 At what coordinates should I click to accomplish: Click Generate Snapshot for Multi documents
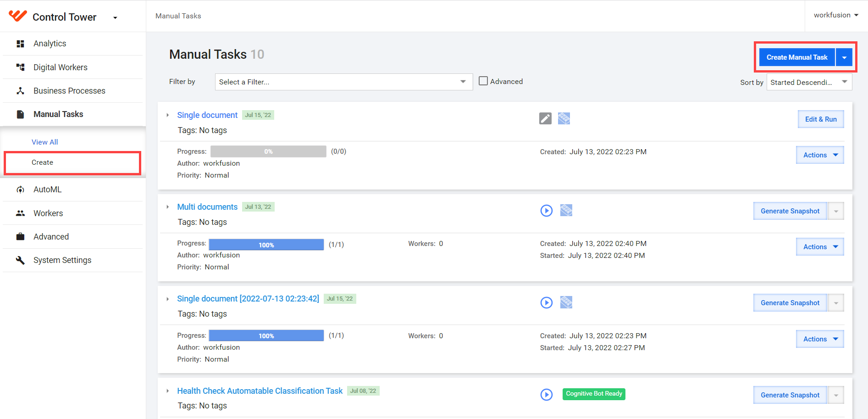point(790,211)
